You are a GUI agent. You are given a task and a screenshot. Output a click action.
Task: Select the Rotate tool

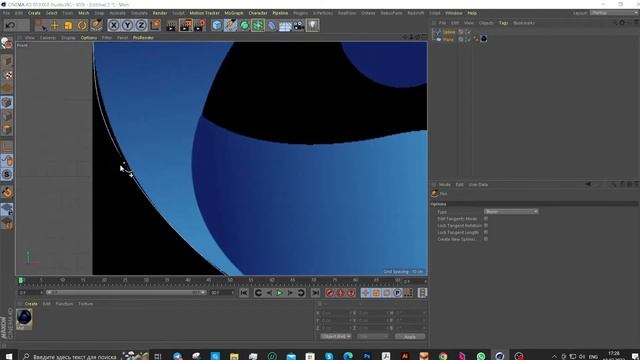click(82, 25)
